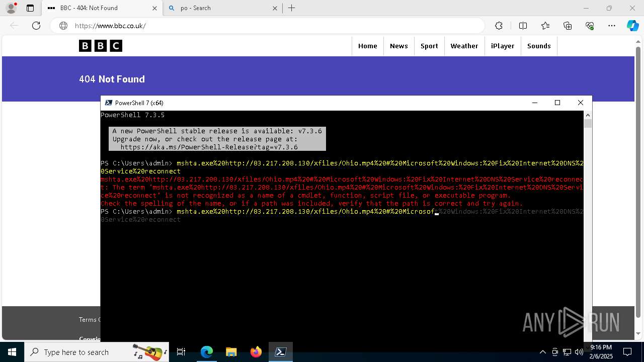Open the Edge profile avatar icon
The image size is (644, 362).
pos(11,8)
